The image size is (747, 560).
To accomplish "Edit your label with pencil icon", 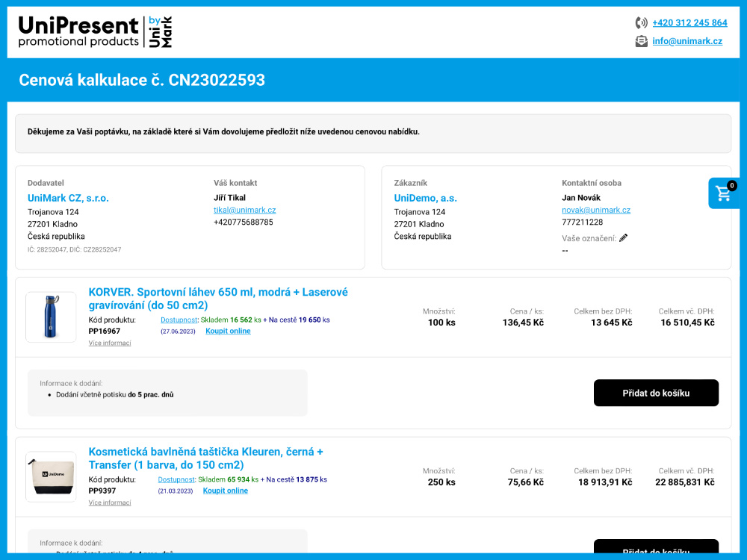I will pyautogui.click(x=623, y=238).
